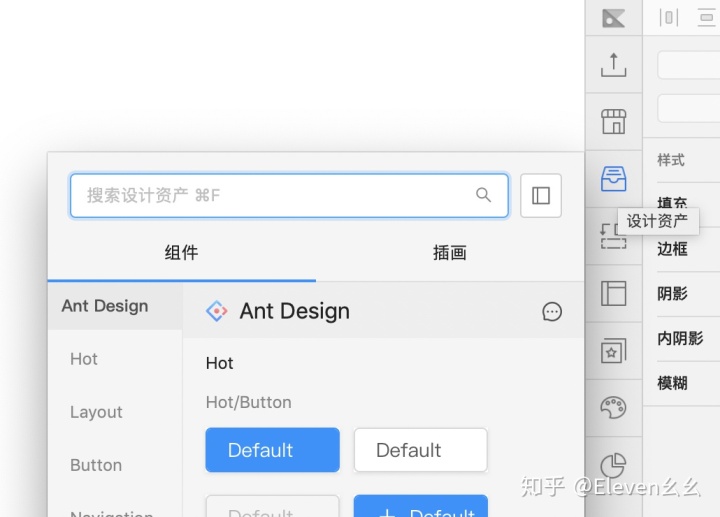The image size is (720, 517).
Task: Click the starred image icon
Action: (613, 351)
